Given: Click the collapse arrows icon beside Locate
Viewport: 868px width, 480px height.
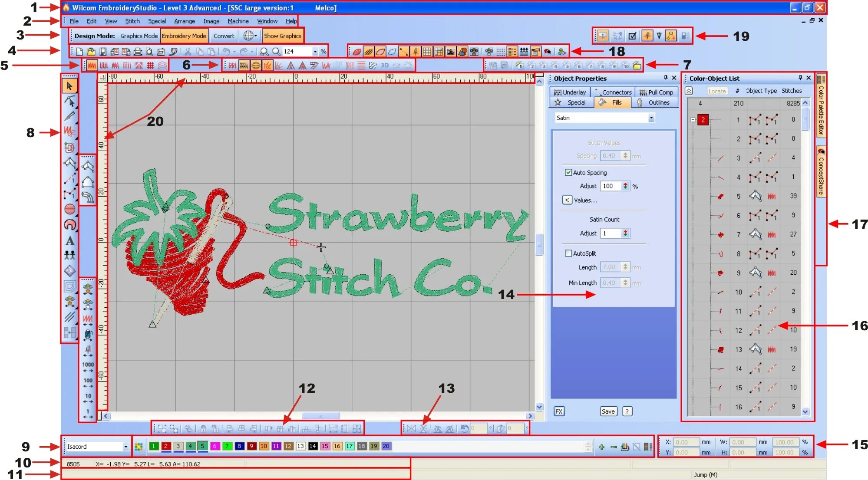Looking at the screenshot, I should (x=689, y=91).
